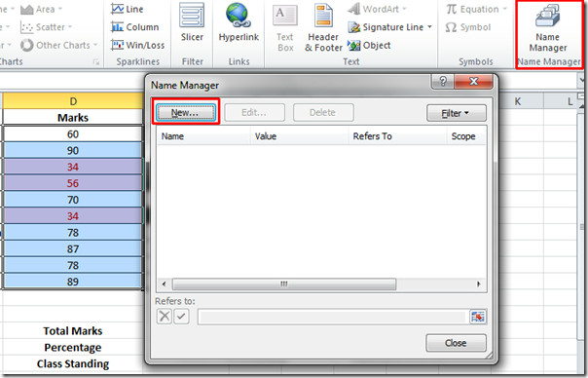Click the New... button

186,112
